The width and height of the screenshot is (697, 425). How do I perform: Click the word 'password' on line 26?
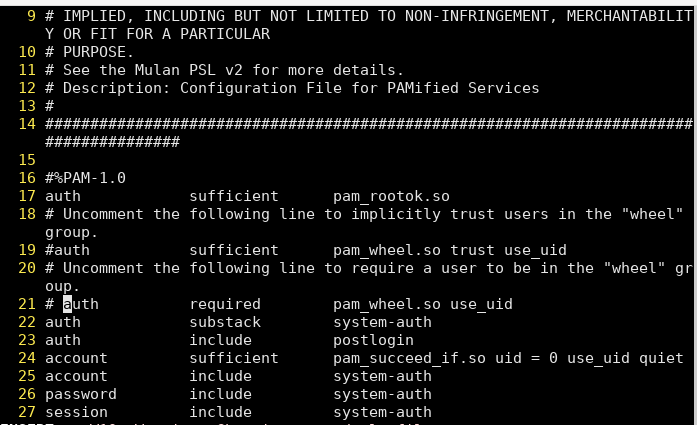click(81, 394)
